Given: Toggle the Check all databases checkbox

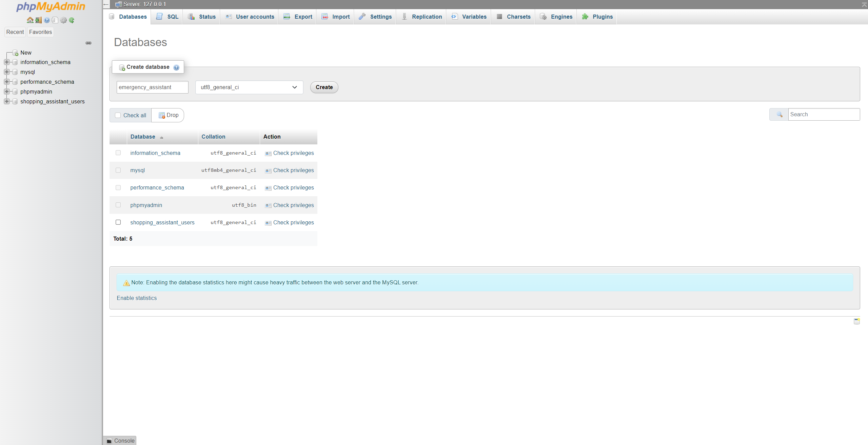Looking at the screenshot, I should click(118, 115).
